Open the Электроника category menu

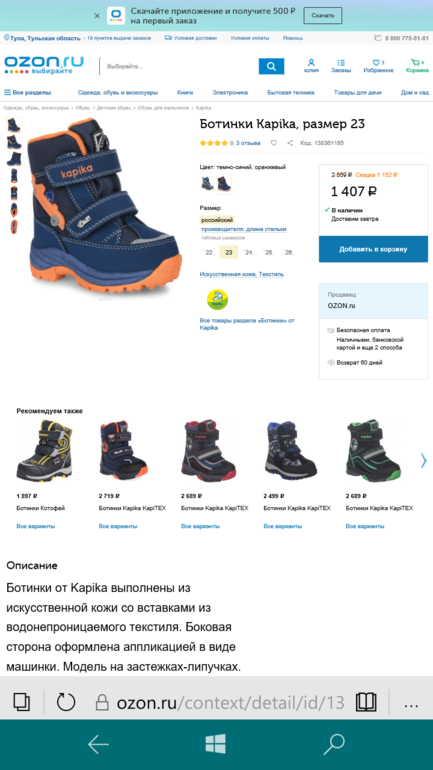(x=230, y=92)
